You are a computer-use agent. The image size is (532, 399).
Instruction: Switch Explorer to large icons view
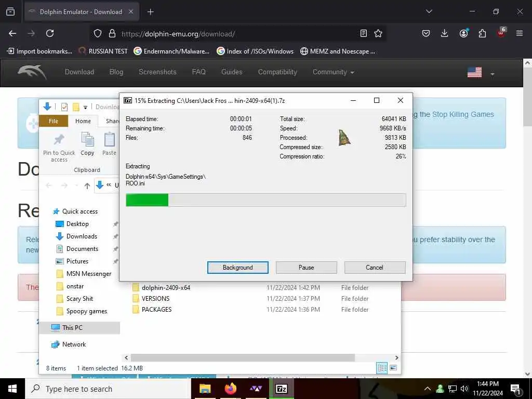393,367
